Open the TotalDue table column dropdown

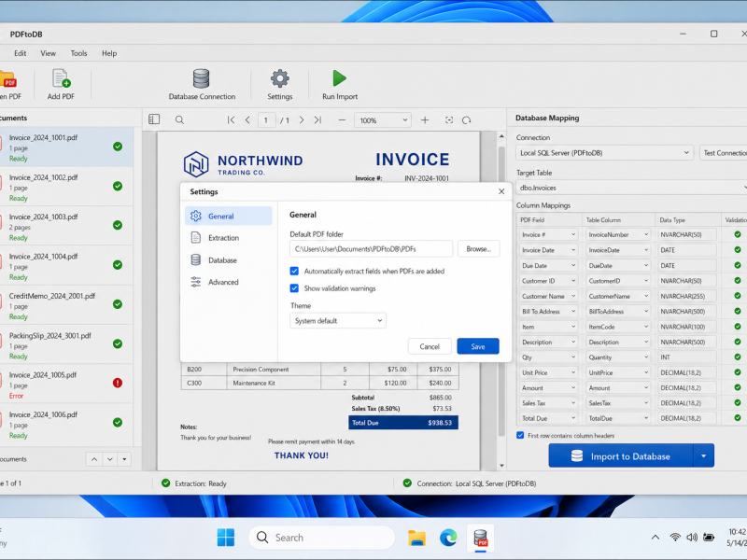click(618, 418)
